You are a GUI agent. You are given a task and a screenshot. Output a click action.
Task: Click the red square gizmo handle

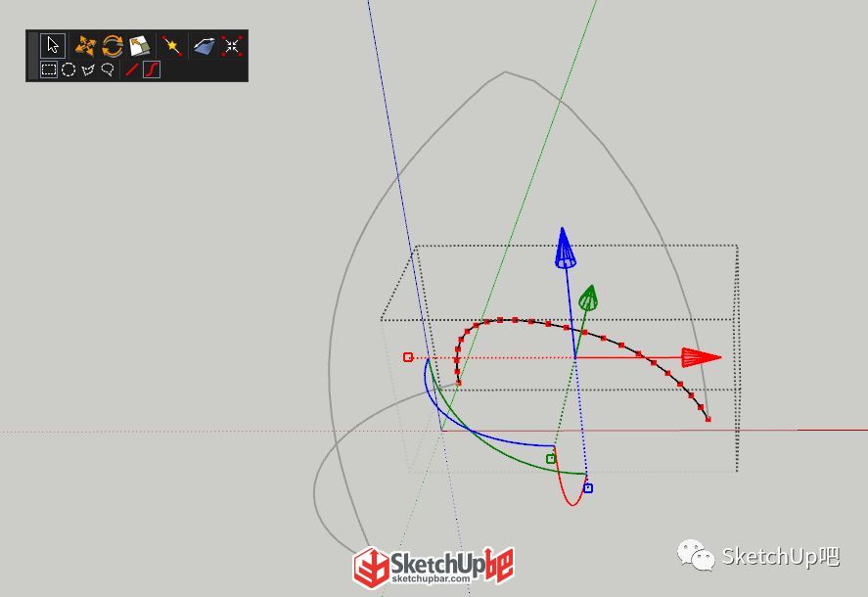click(x=408, y=357)
